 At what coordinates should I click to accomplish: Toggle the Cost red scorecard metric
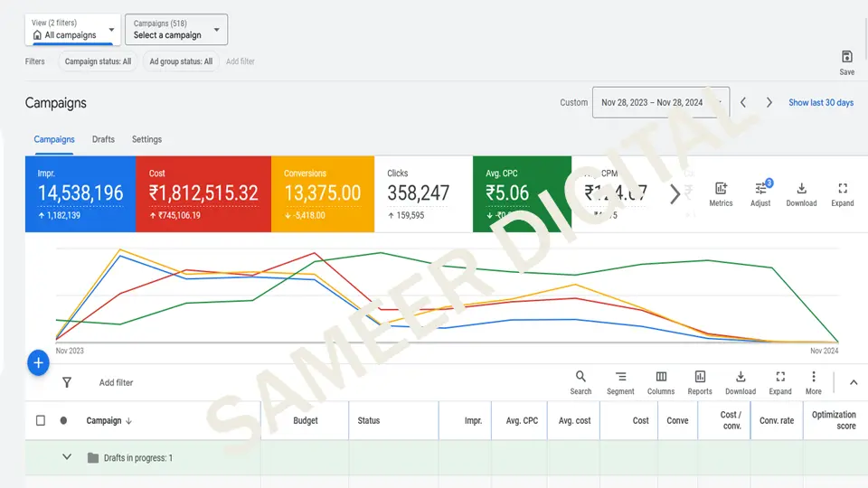[203, 193]
